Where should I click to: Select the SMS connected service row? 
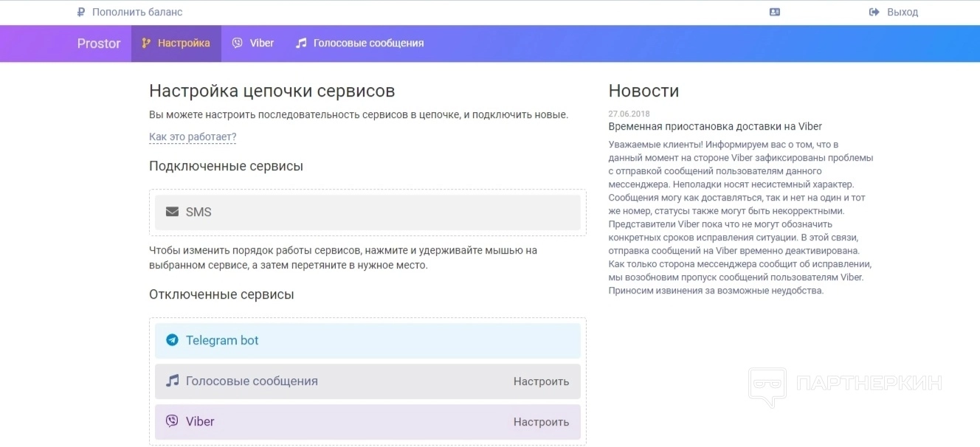367,212
